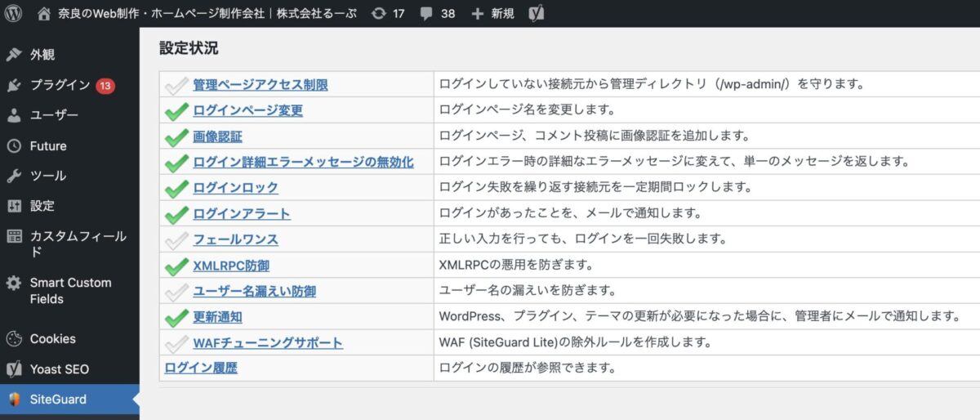The image size is (980, 420).
Task: Click green check beside ログインページ変更
Action: coord(176,110)
